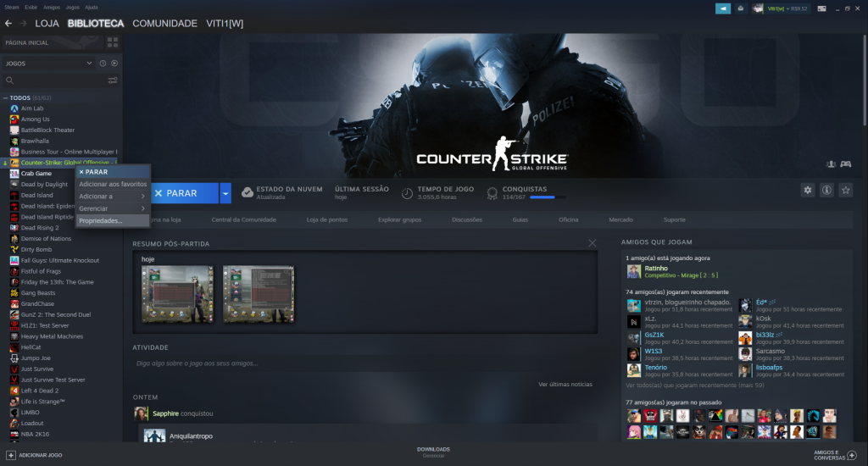The width and height of the screenshot is (868, 466).
Task: Click Among Us game icon in list
Action: click(14, 119)
